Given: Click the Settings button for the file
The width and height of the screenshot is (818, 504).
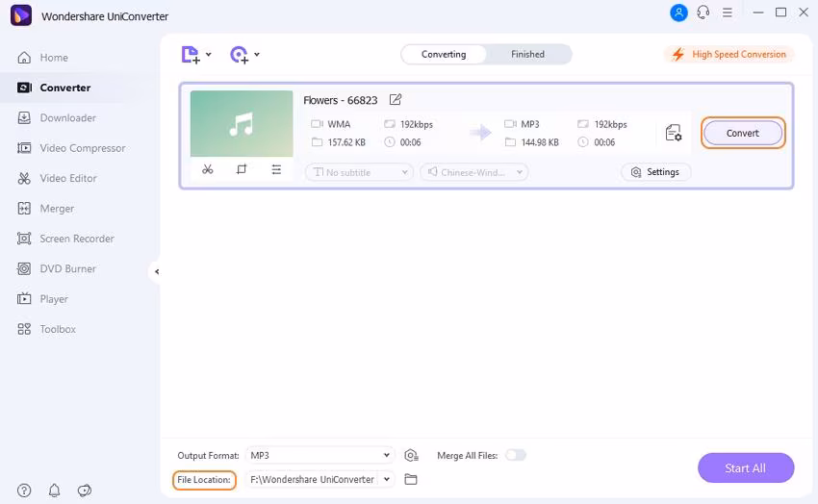Looking at the screenshot, I should 655,172.
